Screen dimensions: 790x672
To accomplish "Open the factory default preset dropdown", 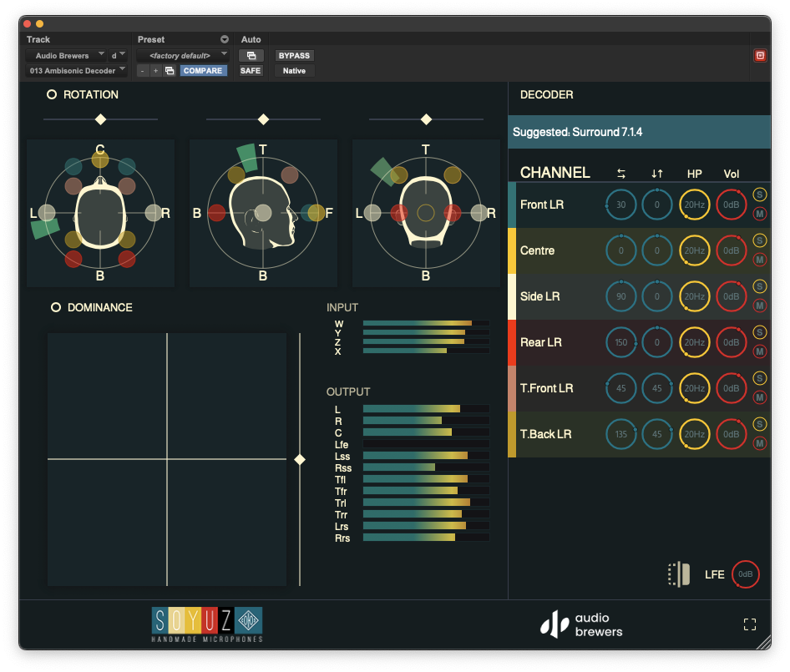I will (x=184, y=53).
